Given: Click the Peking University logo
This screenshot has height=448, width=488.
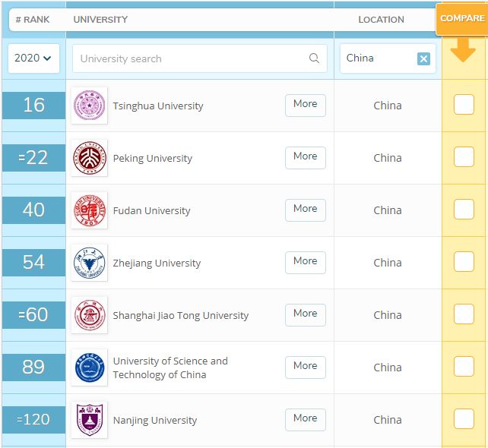Looking at the screenshot, I should (89, 158).
